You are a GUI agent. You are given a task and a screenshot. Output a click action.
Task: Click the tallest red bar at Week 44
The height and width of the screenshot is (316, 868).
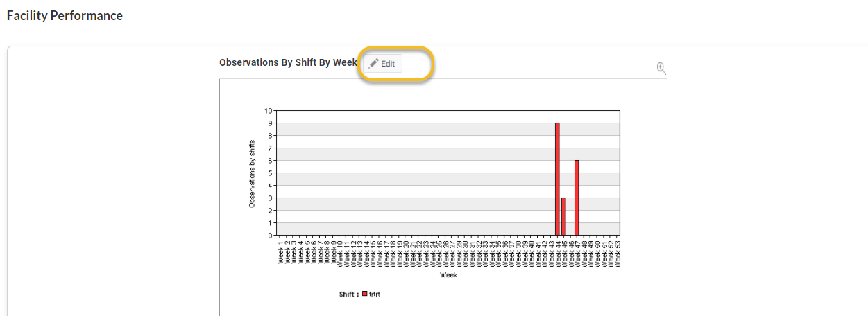[557, 179]
